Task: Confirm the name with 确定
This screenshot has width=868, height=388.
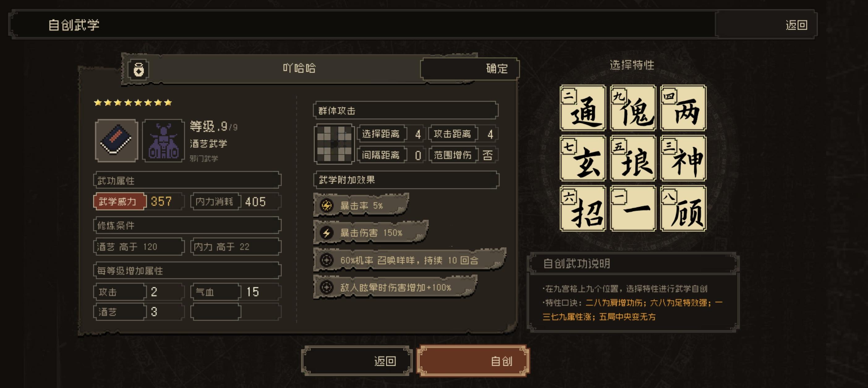Action: pyautogui.click(x=470, y=69)
